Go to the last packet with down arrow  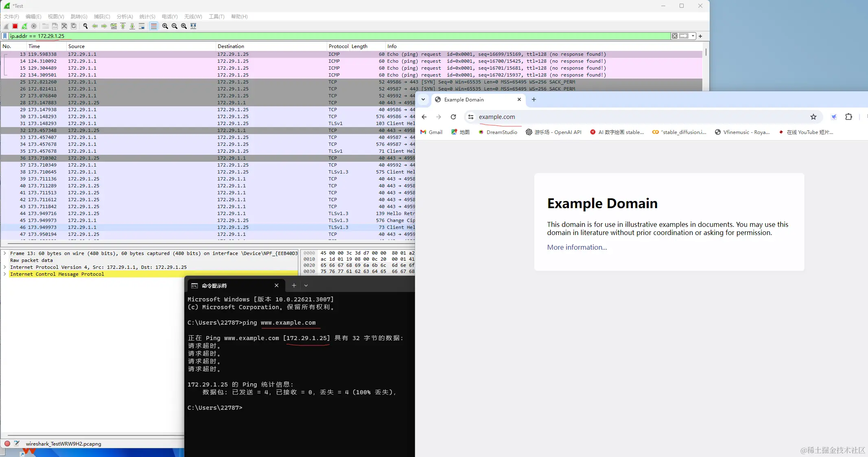point(132,26)
